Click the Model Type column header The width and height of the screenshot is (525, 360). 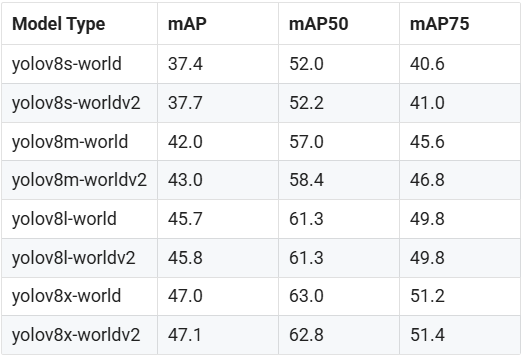(x=59, y=24)
